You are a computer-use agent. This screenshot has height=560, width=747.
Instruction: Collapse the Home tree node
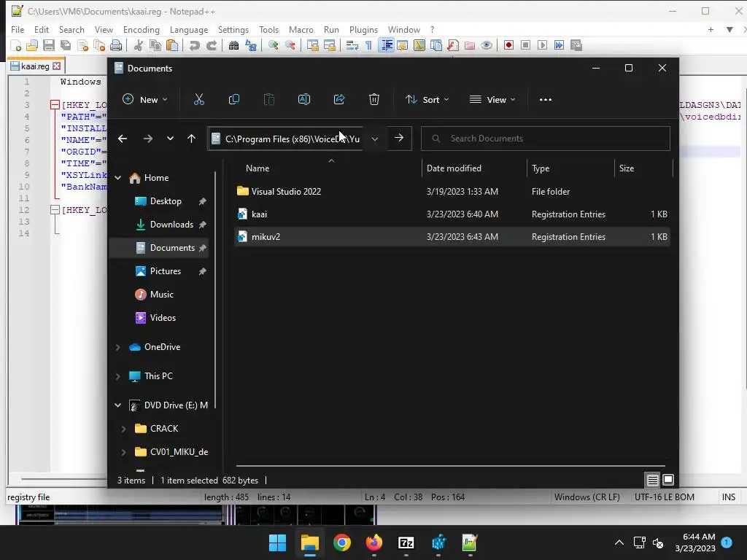point(117,178)
